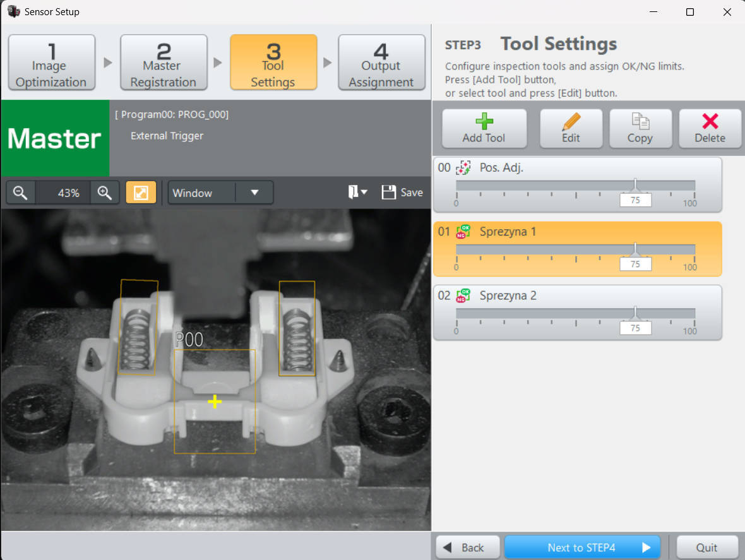Quit the Sensor Setup wizard

pos(706,547)
